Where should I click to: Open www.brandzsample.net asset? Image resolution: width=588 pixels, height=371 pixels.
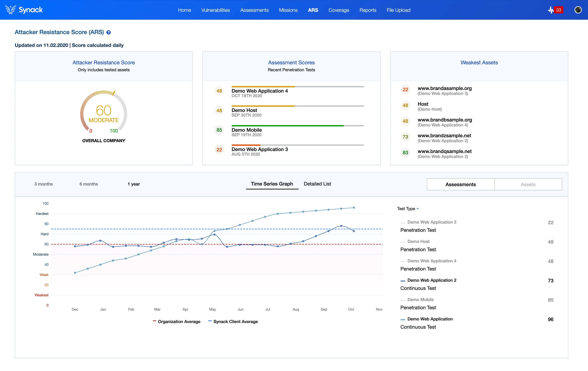[x=444, y=136]
